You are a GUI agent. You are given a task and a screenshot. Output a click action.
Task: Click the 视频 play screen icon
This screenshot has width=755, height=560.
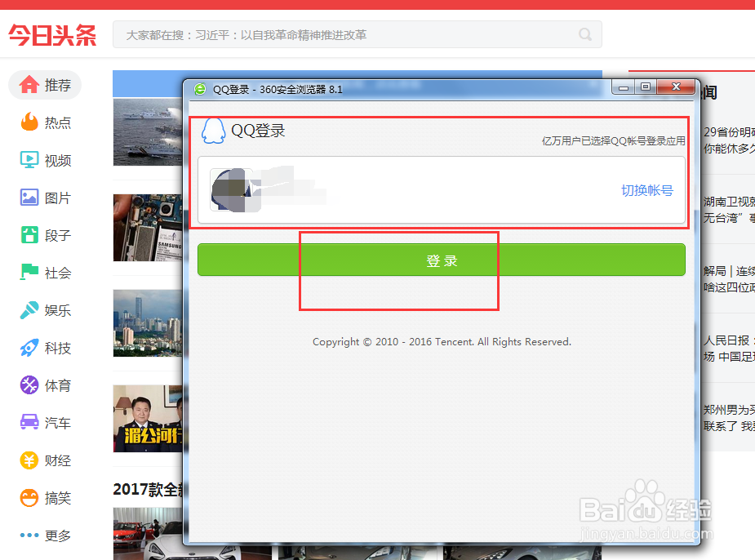(x=29, y=160)
